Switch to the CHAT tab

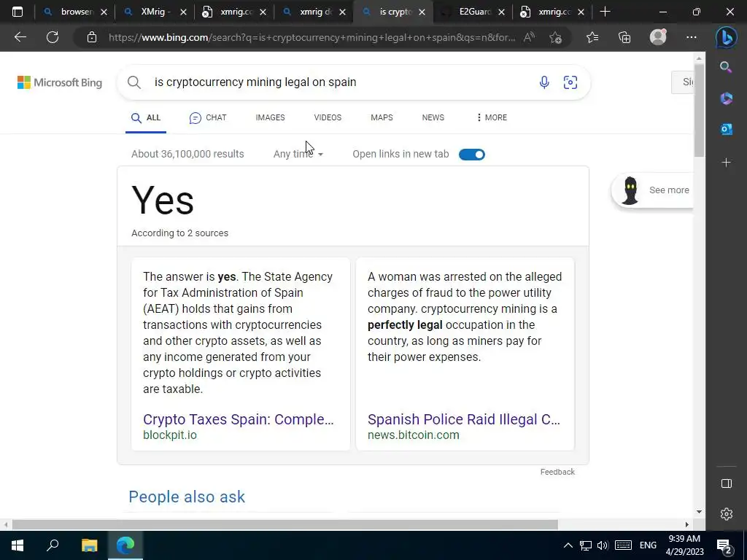(208, 117)
